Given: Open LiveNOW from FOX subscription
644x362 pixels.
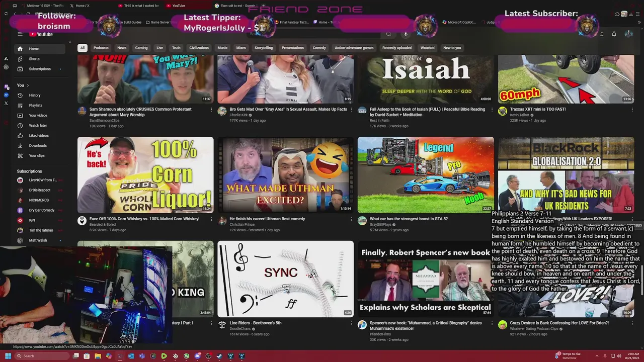Looking at the screenshot, I should tap(40, 180).
